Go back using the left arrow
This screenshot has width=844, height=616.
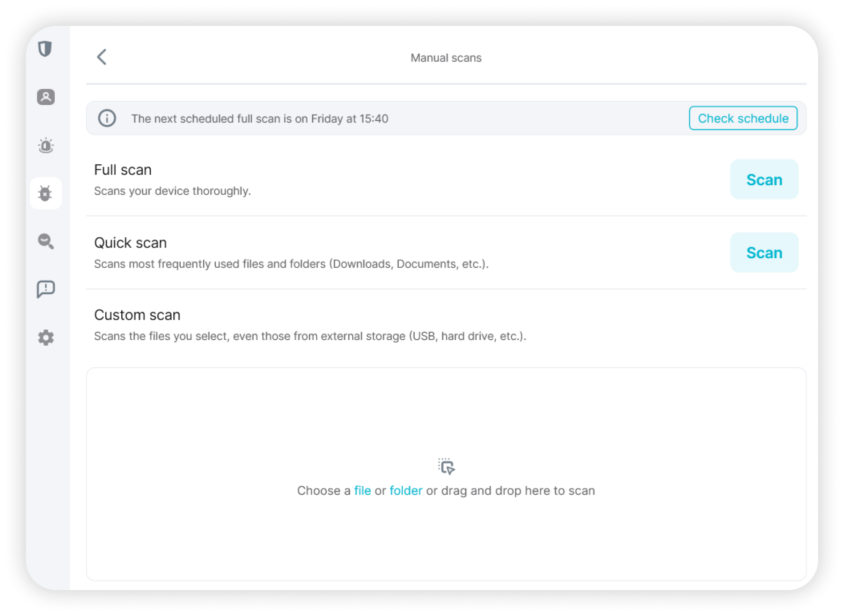(102, 57)
